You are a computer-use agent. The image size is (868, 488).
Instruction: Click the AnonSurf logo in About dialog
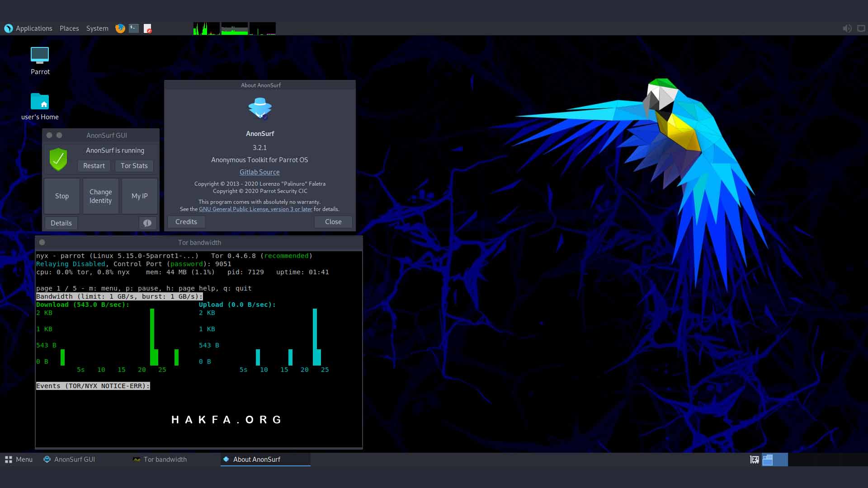tap(260, 108)
